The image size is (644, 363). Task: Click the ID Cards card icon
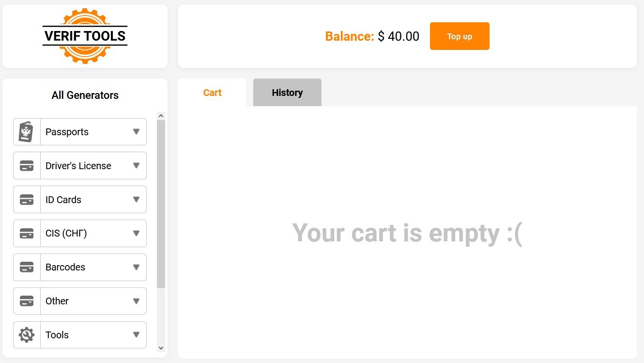[27, 200]
